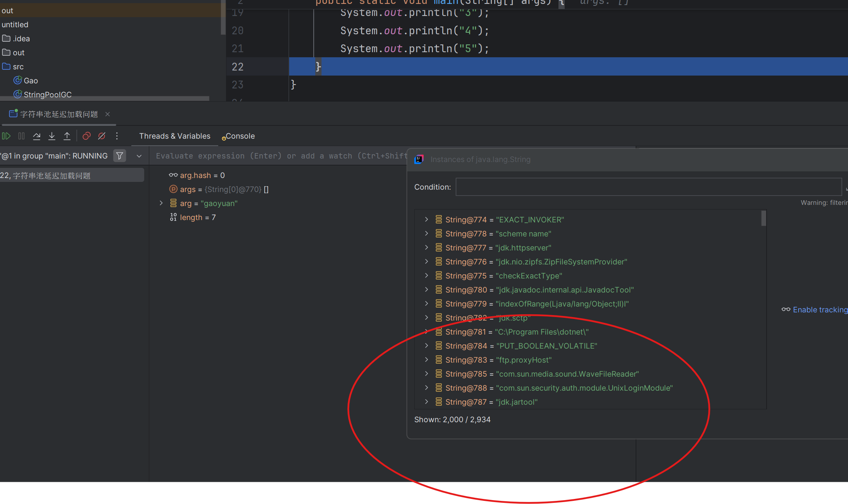
Task: Toggle the Mute Breakpoints icon
Action: pos(102,136)
